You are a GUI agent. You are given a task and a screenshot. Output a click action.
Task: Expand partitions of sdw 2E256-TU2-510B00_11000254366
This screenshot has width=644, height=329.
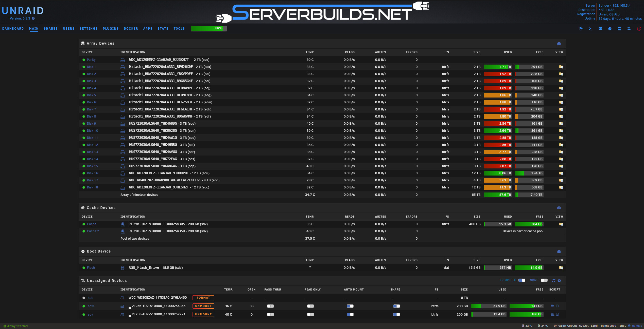pos(130,308)
